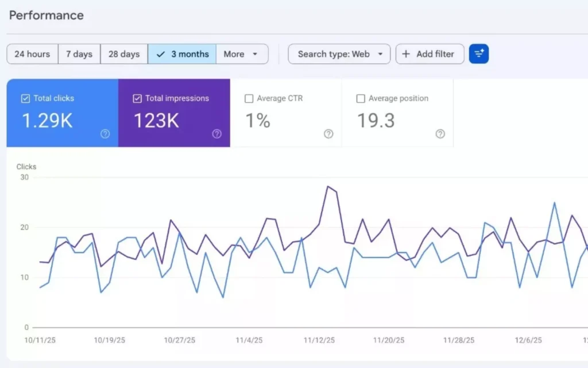Open the Search type: Web dropdown
The width and height of the screenshot is (588, 368).
click(x=339, y=53)
